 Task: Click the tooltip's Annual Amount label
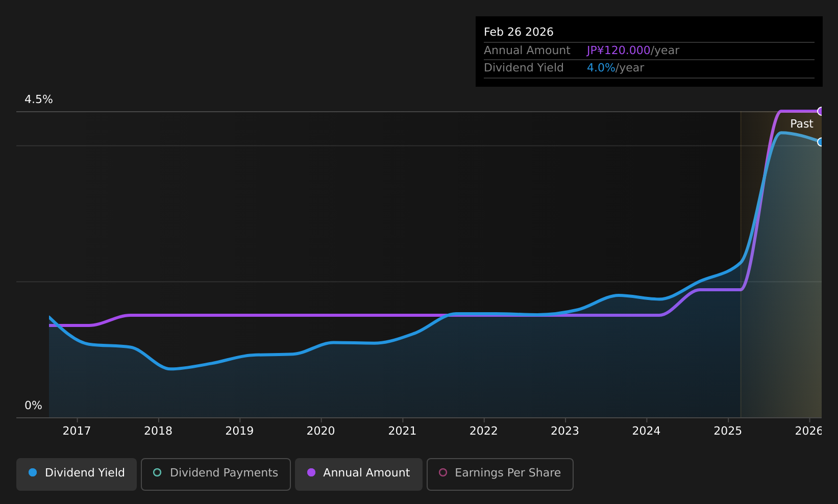coord(527,51)
